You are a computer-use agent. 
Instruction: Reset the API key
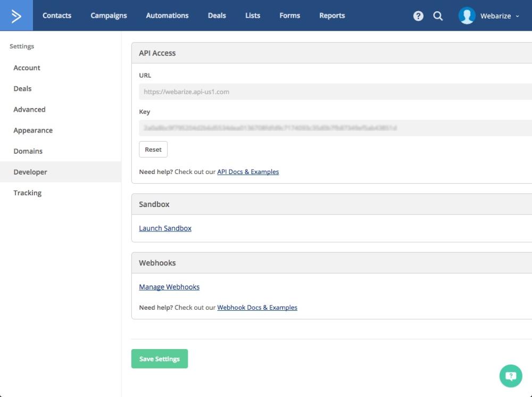(153, 150)
